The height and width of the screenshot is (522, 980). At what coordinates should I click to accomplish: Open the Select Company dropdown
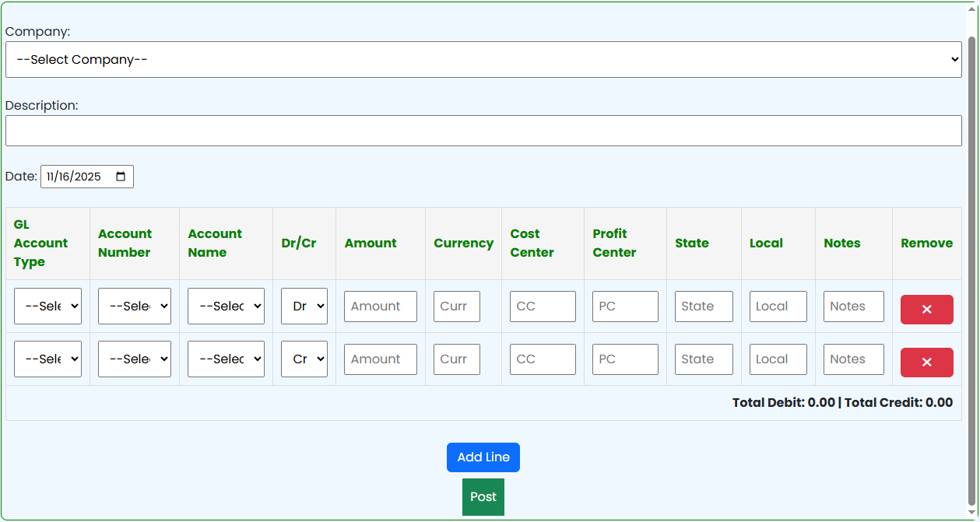(x=483, y=60)
